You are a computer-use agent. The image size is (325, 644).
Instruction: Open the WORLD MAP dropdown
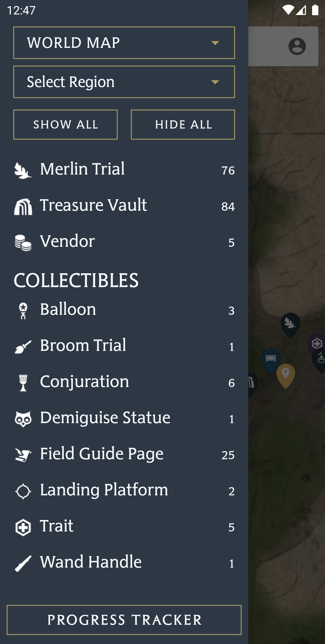coord(124,43)
